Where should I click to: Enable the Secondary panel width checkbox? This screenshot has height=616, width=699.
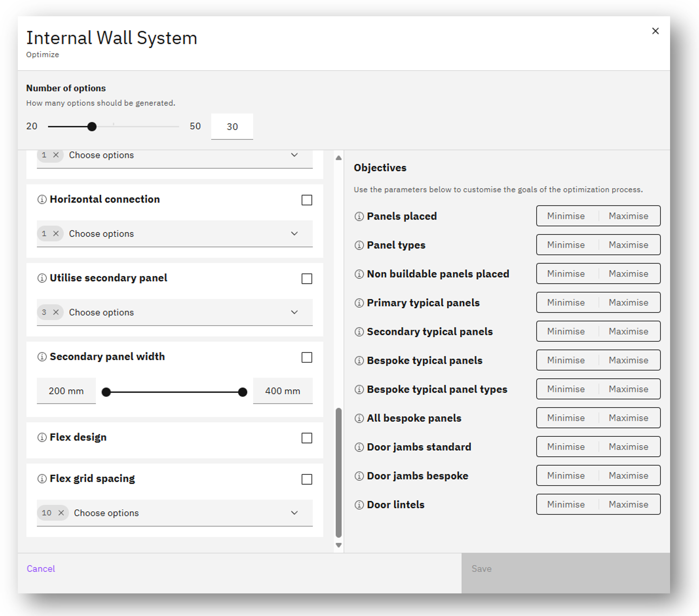pyautogui.click(x=307, y=358)
